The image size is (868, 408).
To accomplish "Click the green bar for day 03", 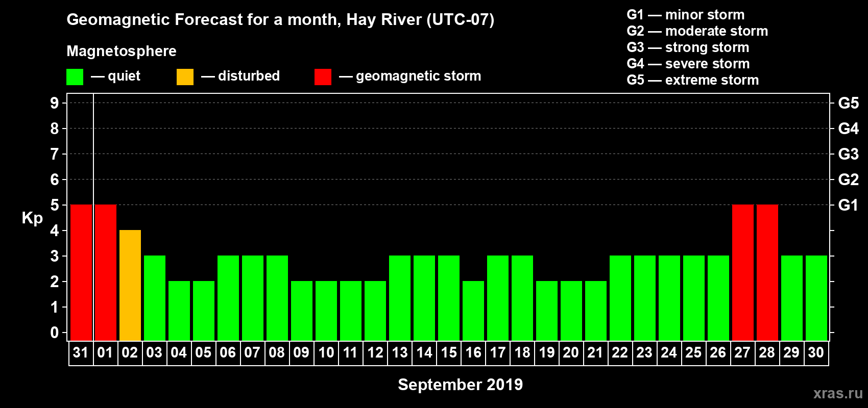I will click(x=155, y=298).
